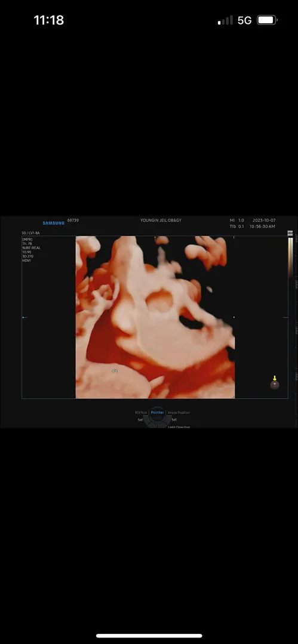298x644 pixels.
Task: Tap the home indicator bar
Action: [149, 636]
